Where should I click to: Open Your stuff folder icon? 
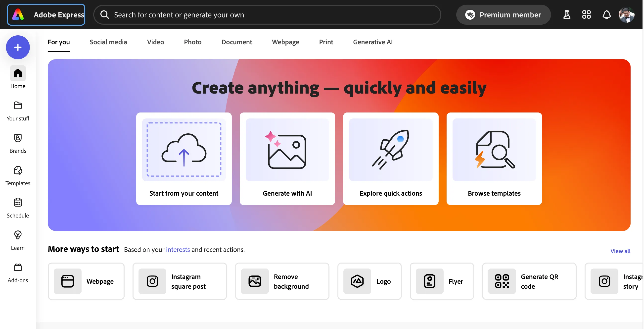click(x=18, y=106)
